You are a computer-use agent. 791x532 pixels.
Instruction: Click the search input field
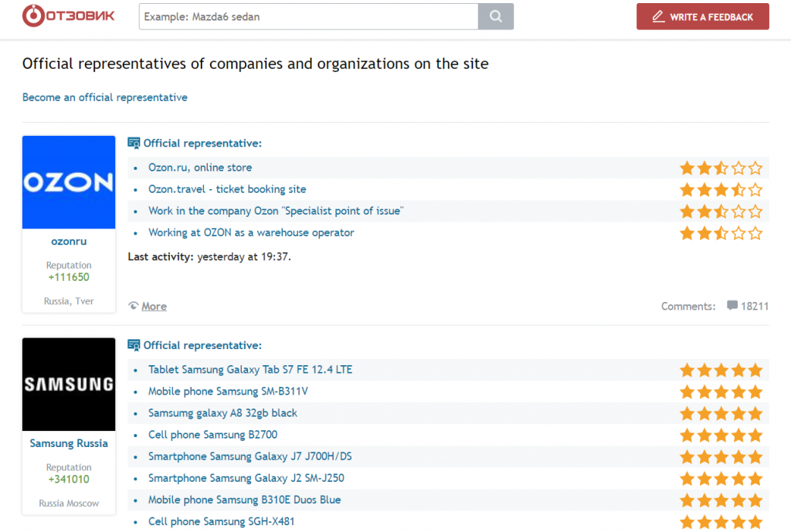309,17
